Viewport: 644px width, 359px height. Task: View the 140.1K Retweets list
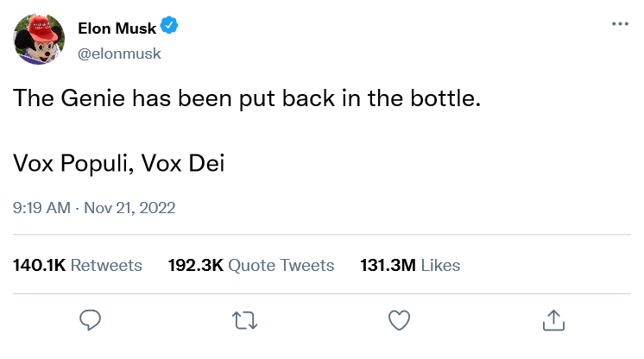pos(78,265)
